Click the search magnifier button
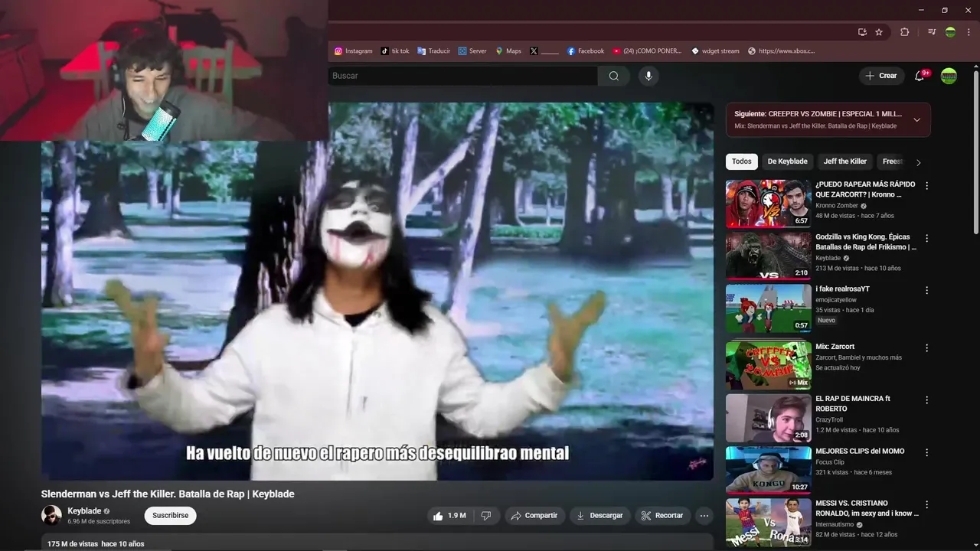980x551 pixels. tap(614, 76)
